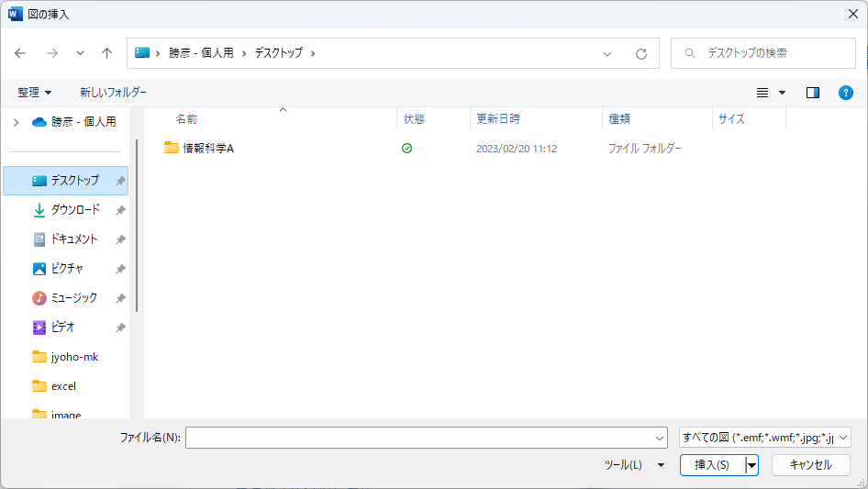Select ミュージック in the navigation pane
The image size is (868, 489).
coord(73,298)
